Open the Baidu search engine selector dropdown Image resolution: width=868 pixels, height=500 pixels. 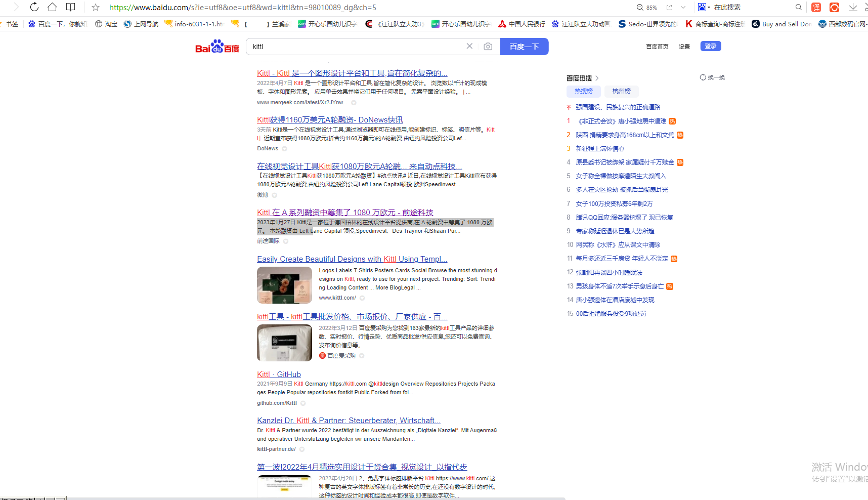(x=704, y=7)
